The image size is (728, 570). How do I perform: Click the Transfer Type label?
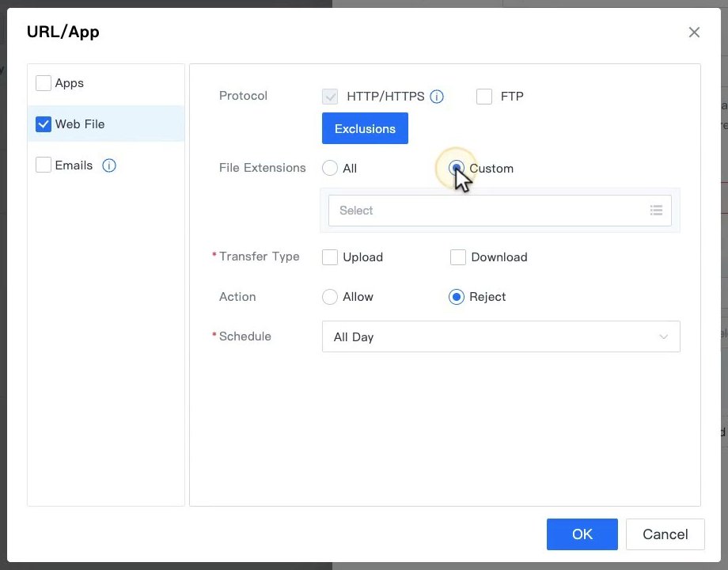pos(259,256)
